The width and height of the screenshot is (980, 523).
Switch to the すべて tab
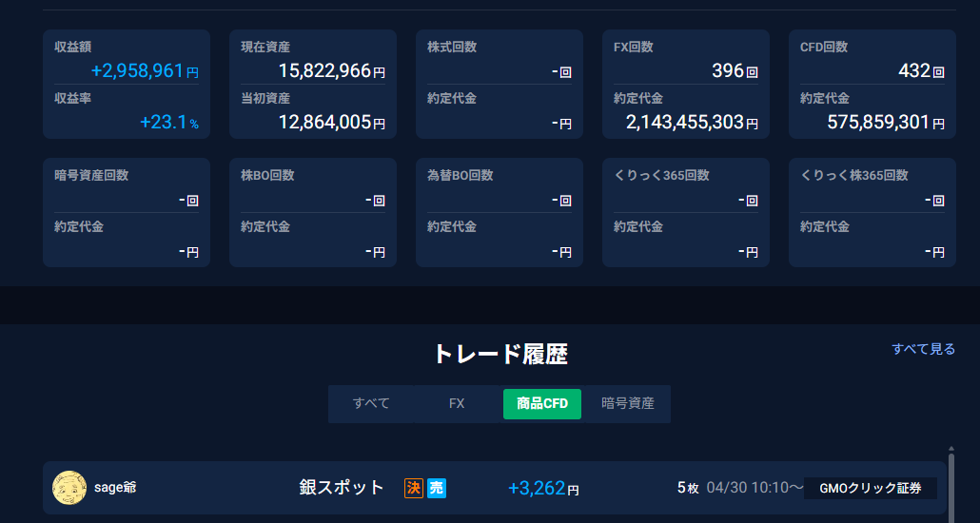[x=371, y=403]
